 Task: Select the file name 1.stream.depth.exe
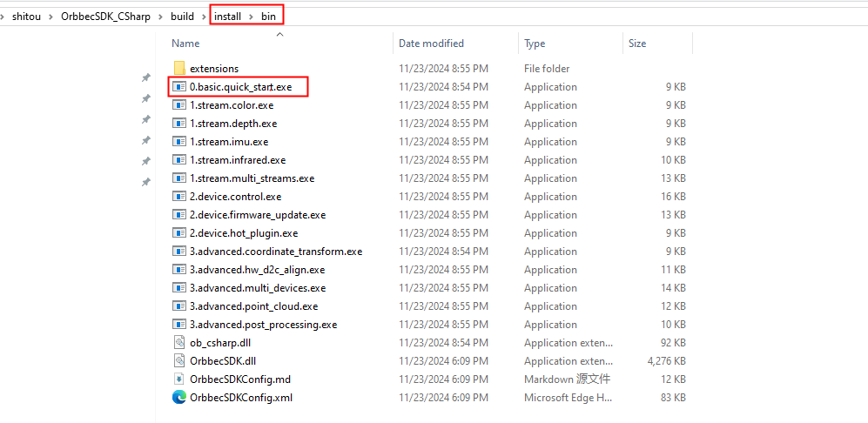pyautogui.click(x=233, y=123)
